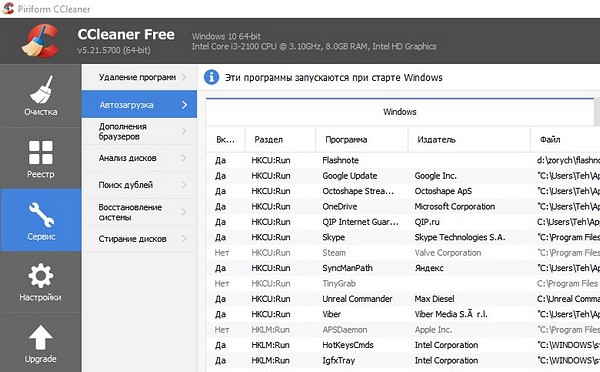The width and height of the screenshot is (600, 372).
Task: Click publisher Octoshape ApS cell
Action: pos(443,191)
